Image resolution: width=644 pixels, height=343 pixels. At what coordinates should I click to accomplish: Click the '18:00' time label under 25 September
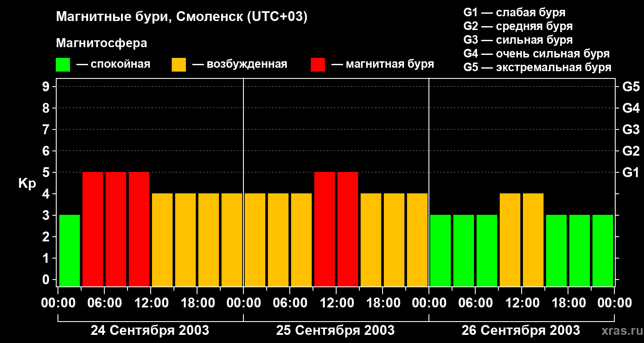click(x=383, y=303)
